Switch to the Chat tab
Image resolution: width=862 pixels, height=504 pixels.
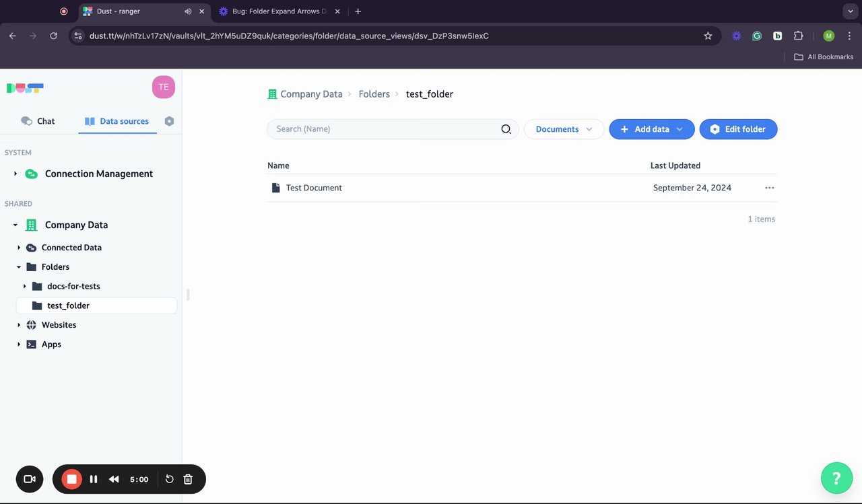coord(38,121)
